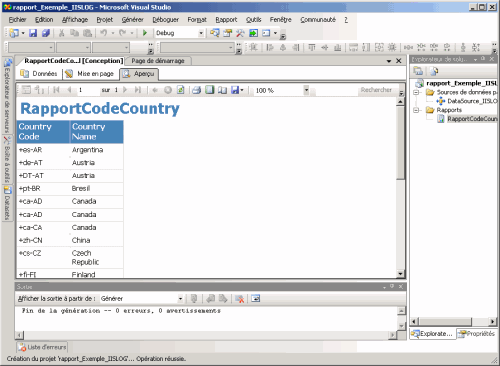Open the active documents list dropdown arrow

coord(389,61)
